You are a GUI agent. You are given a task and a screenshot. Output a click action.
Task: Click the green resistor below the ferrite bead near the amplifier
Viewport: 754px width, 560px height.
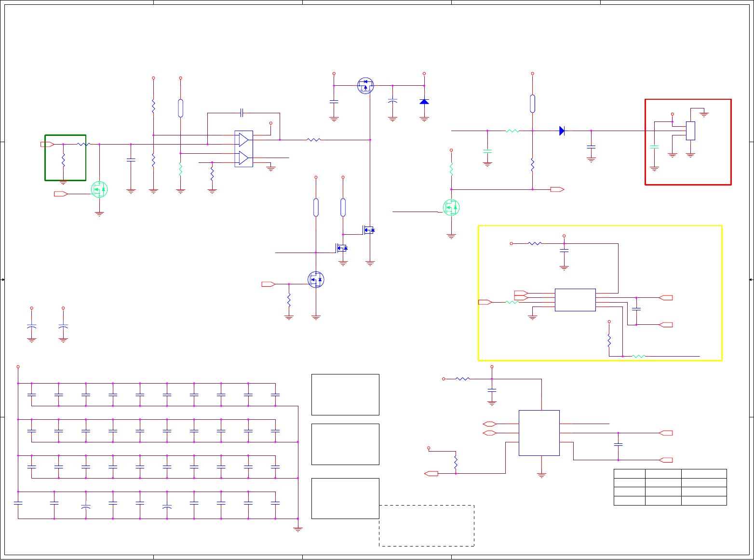pos(180,169)
